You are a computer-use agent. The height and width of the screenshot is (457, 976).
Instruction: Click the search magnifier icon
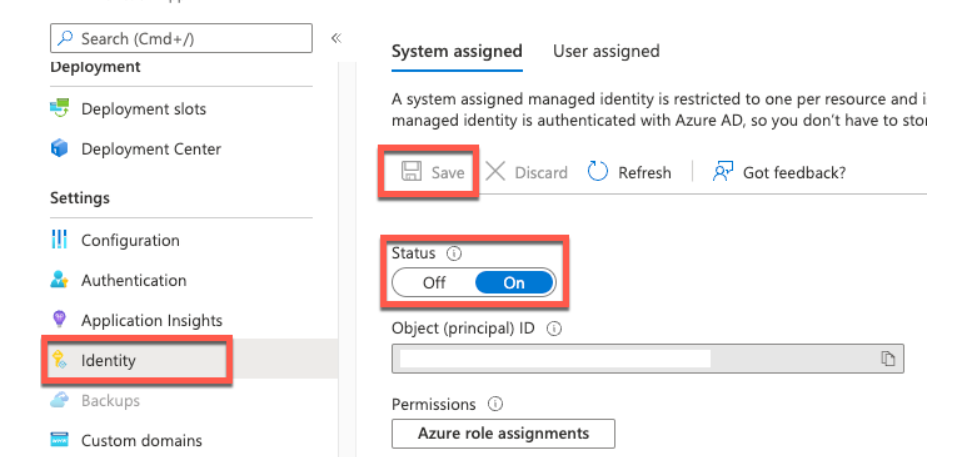(64, 39)
